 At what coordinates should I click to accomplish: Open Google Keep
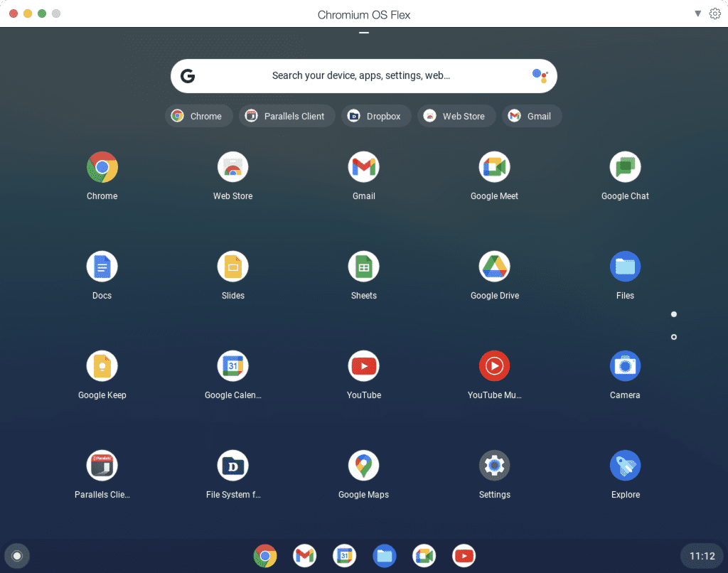102,365
